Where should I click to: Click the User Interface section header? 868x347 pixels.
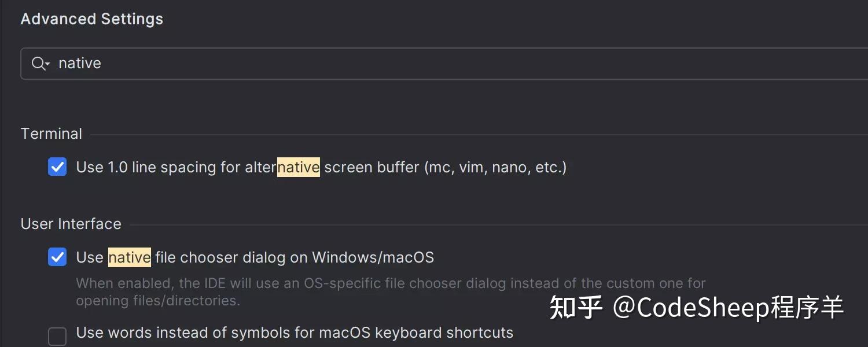[71, 223]
